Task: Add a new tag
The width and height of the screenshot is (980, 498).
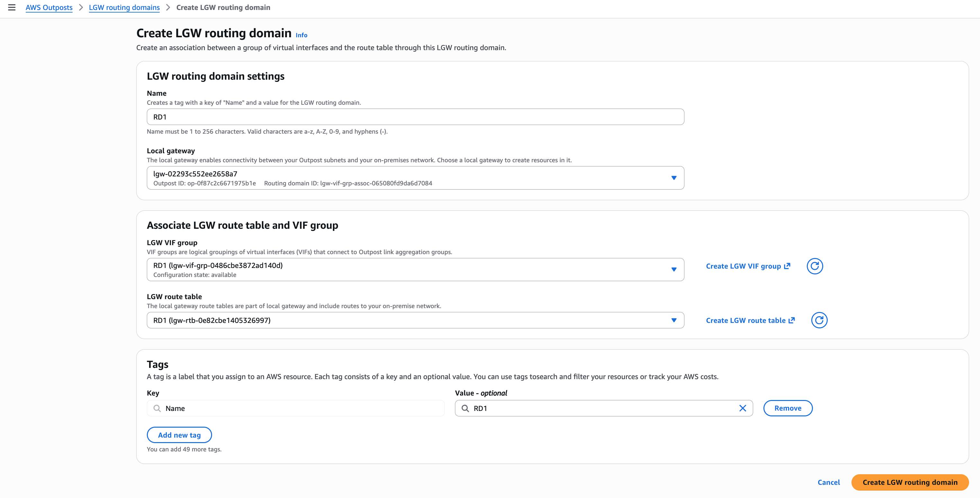Action: 179,434
